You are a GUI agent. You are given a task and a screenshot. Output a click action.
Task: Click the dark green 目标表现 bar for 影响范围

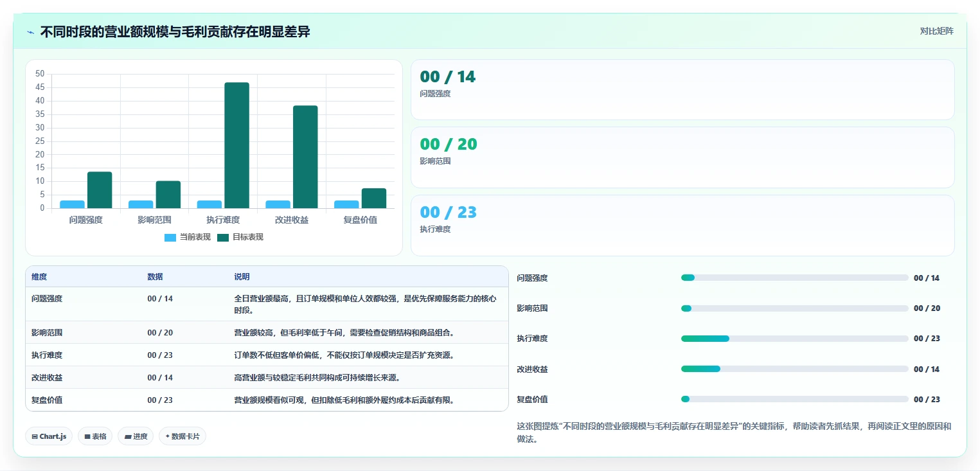[168, 195]
